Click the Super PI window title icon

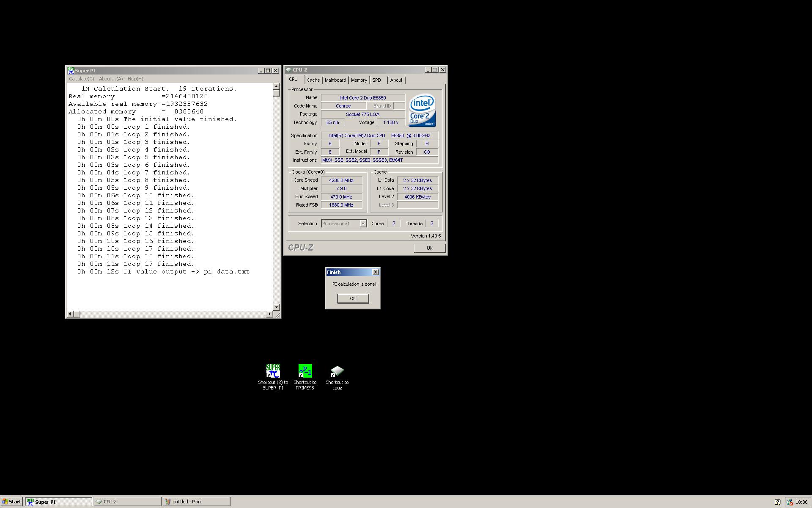[71, 71]
